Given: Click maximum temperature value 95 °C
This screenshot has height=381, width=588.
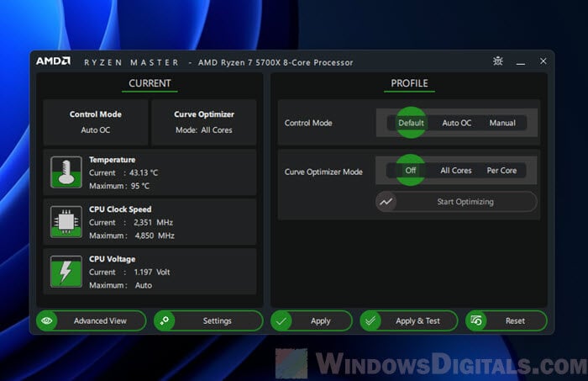Looking at the screenshot, I should (140, 186).
